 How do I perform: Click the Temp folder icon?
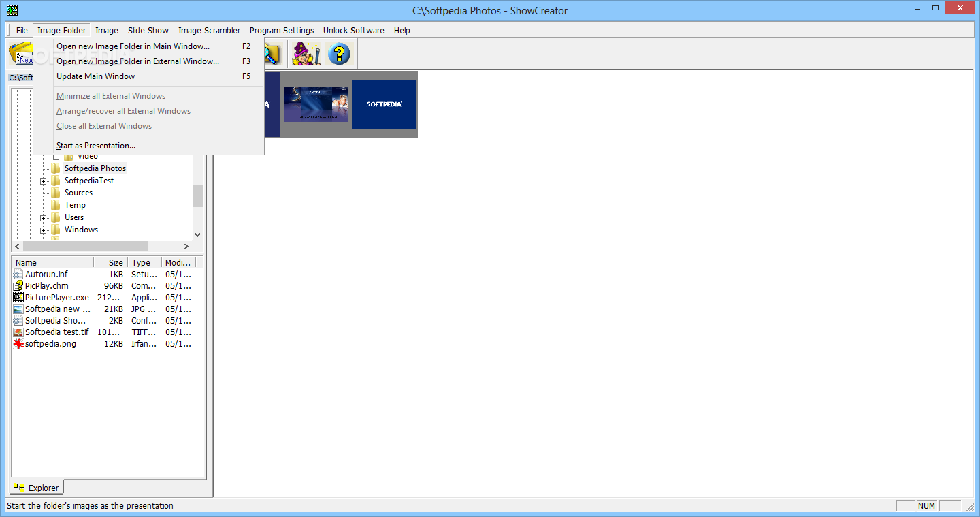[56, 205]
